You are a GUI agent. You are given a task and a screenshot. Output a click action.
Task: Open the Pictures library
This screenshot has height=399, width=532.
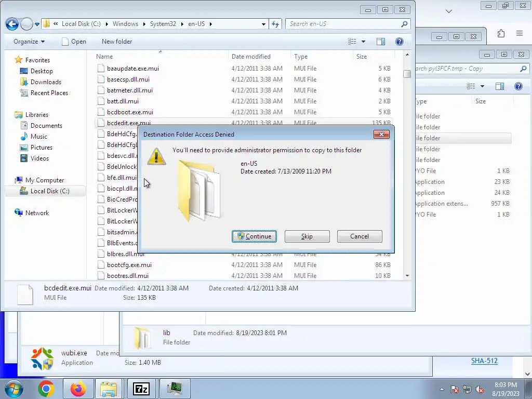coord(36,147)
